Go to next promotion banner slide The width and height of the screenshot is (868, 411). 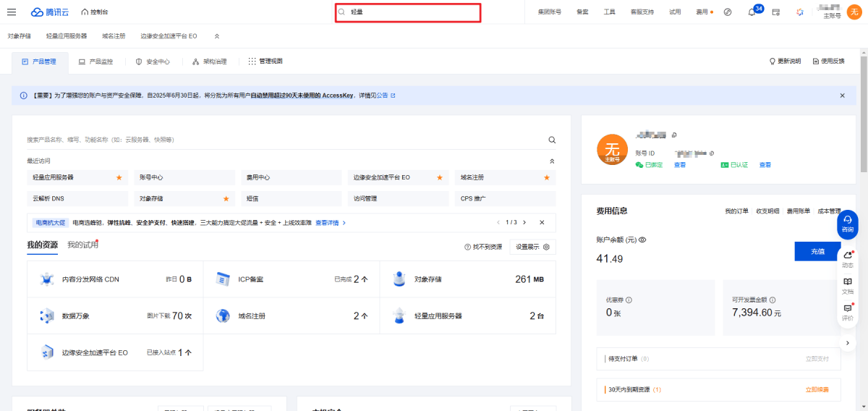524,222
